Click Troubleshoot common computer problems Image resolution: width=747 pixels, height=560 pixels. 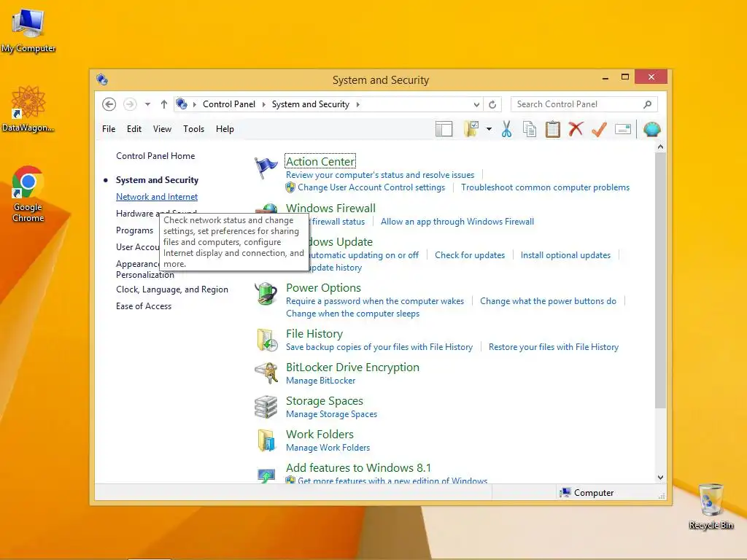[545, 187]
